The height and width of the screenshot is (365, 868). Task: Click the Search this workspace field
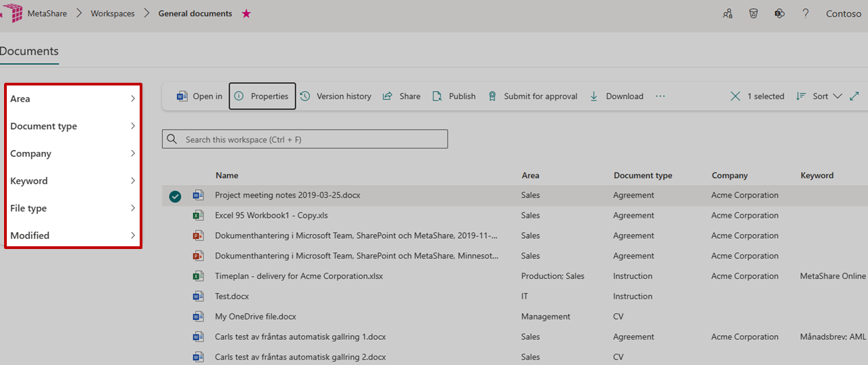[305, 139]
